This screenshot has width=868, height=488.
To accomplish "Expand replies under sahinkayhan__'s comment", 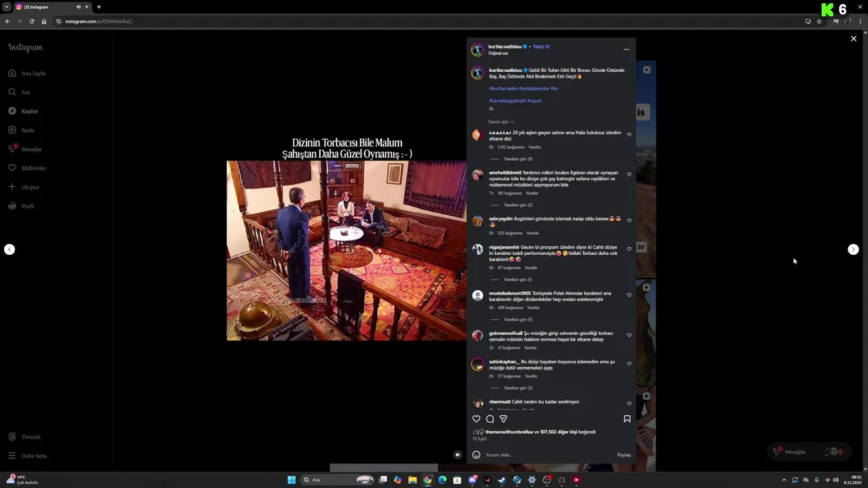I will click(518, 388).
